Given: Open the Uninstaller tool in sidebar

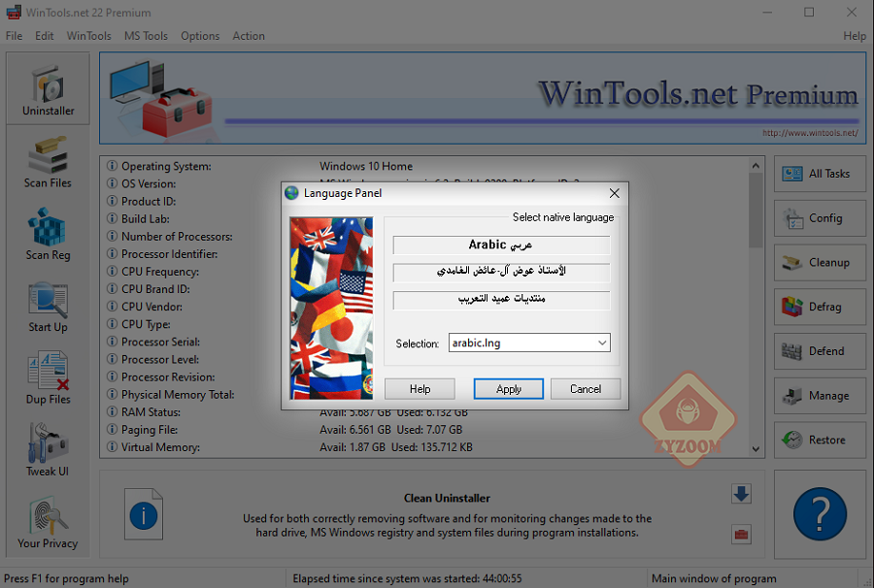Looking at the screenshot, I should tap(48, 88).
